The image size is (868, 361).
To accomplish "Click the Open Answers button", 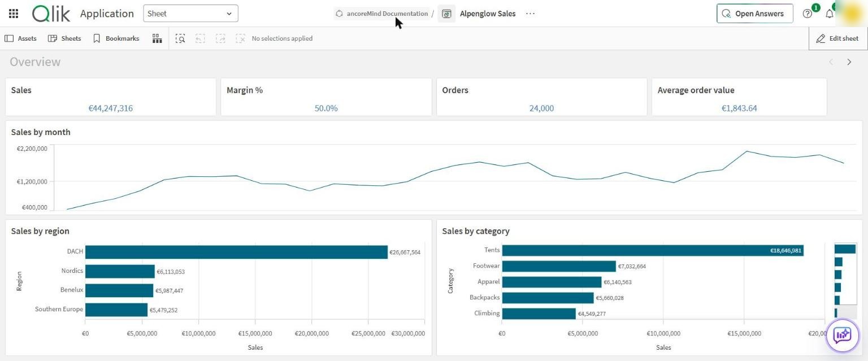I will tap(754, 14).
